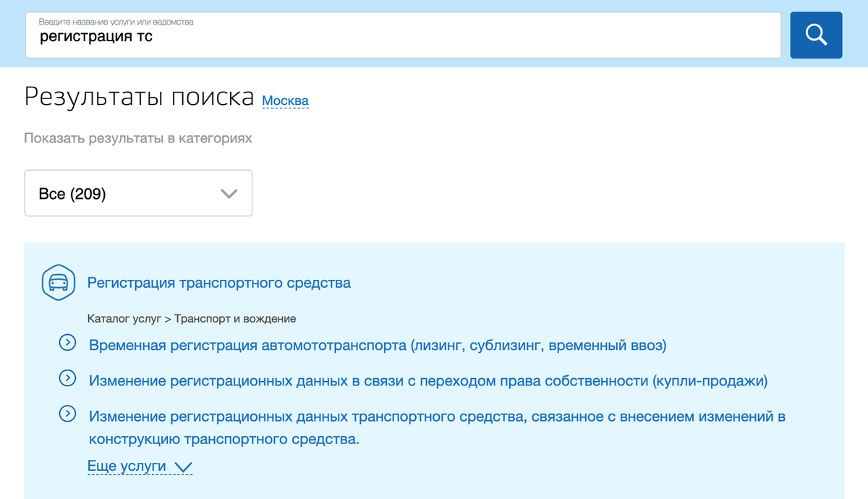Click the Показать результаты в категориях label
Viewport: 868px width, 499px height.
click(x=138, y=138)
